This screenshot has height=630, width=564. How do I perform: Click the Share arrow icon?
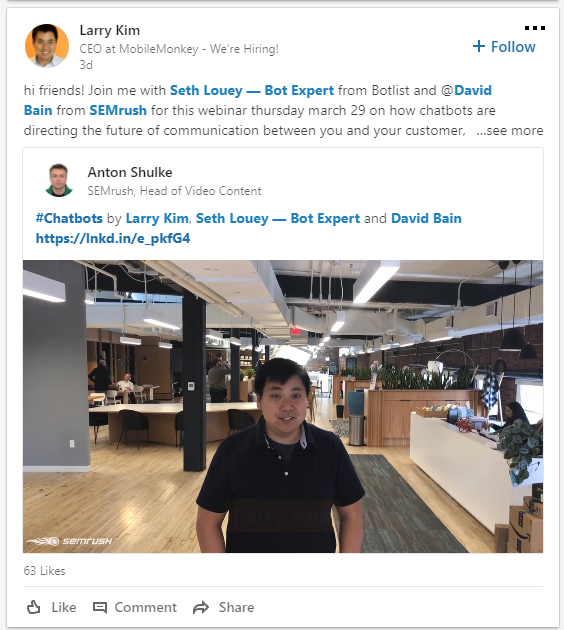click(x=201, y=608)
